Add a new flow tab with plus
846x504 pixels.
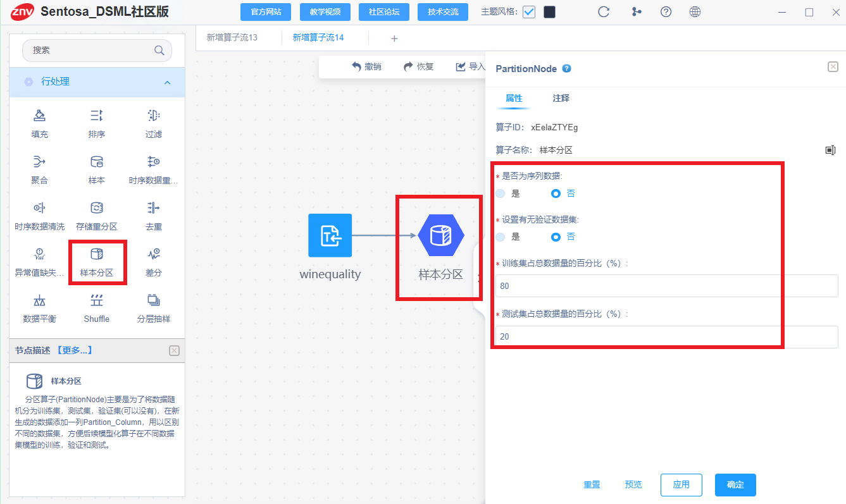[394, 39]
